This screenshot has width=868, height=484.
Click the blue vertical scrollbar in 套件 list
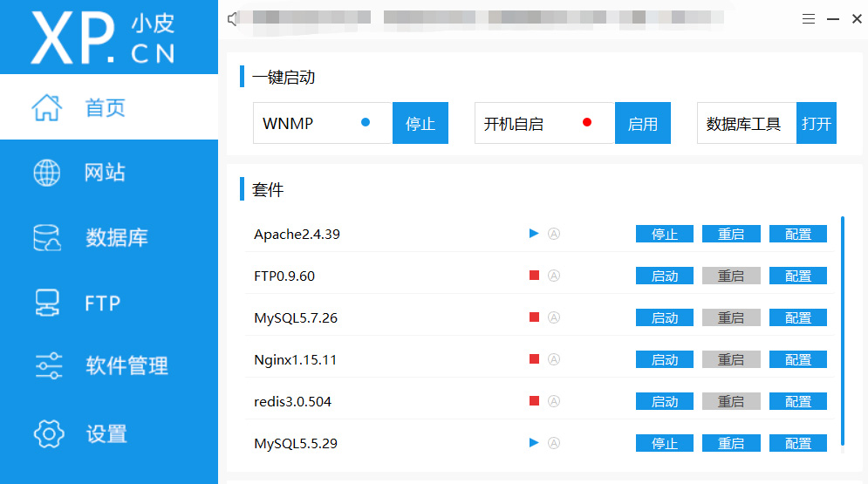(842, 331)
